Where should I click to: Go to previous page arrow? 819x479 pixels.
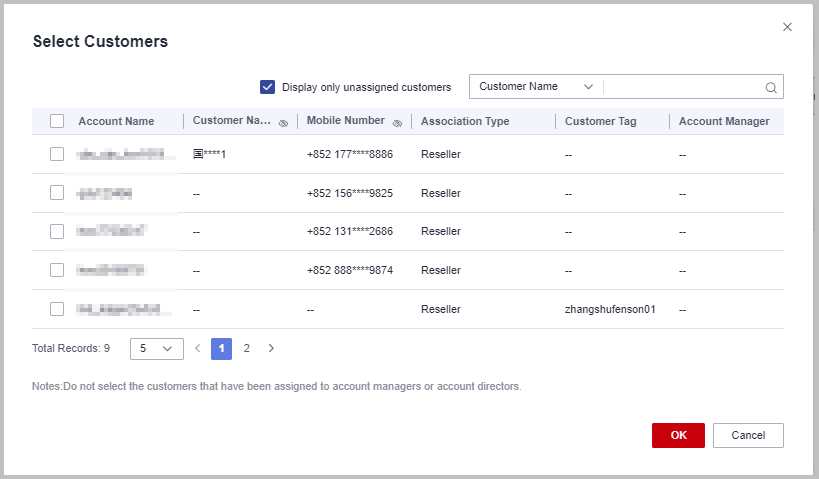coord(197,349)
